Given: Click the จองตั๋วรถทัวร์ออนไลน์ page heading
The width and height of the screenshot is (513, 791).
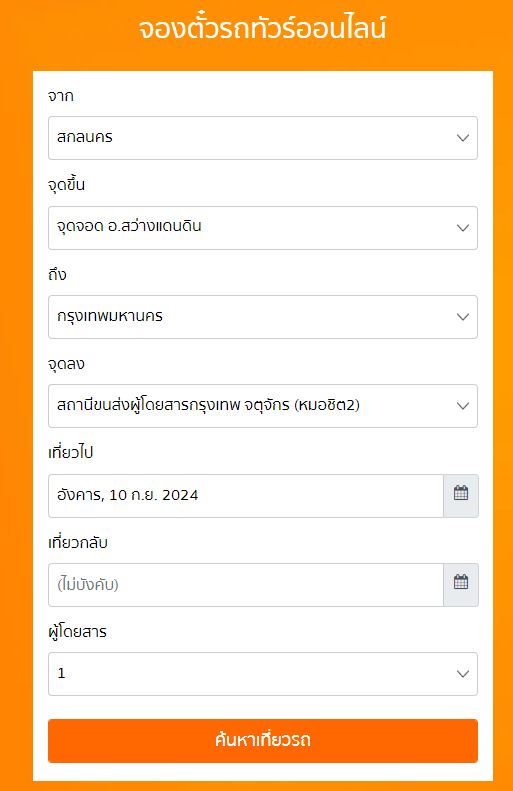Looking at the screenshot, I should [262, 28].
